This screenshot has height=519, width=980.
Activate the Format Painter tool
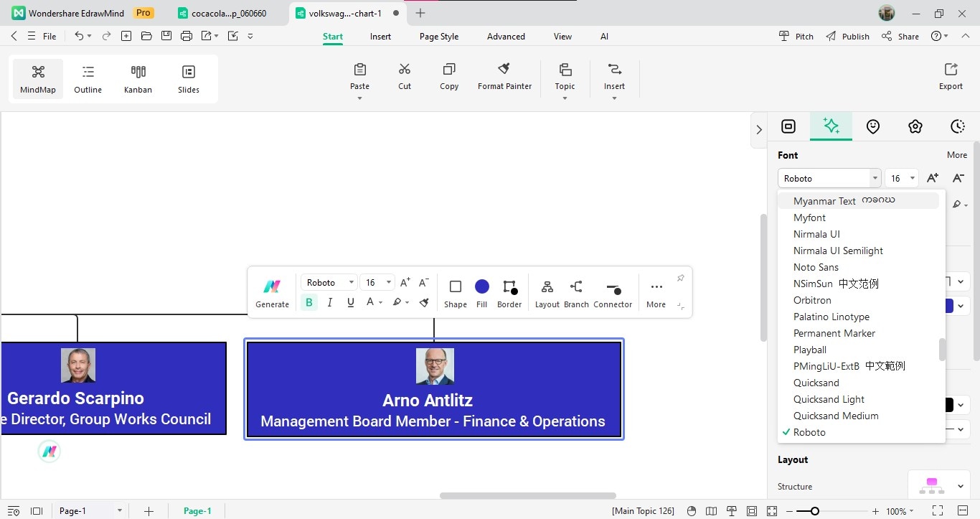[x=504, y=76]
